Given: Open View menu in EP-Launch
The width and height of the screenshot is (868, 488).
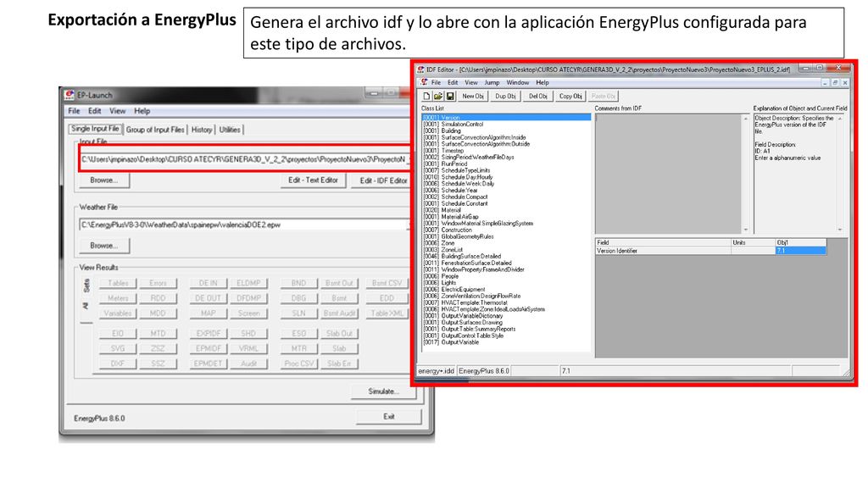Looking at the screenshot, I should click(x=117, y=111).
